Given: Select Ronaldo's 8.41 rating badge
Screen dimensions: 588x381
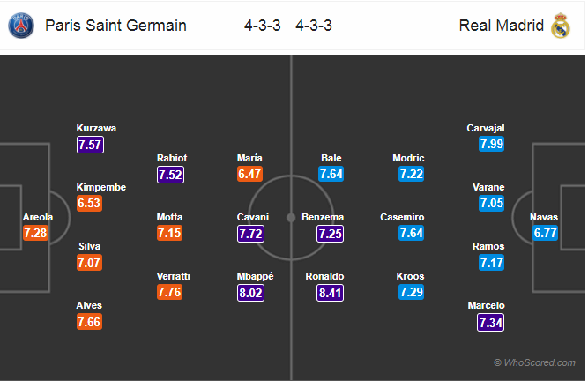Looking at the screenshot, I should pos(331,292).
